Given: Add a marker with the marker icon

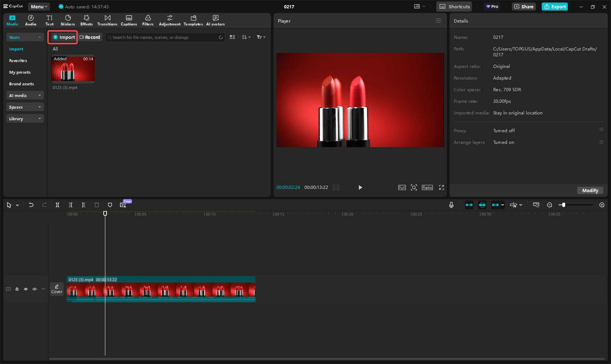Looking at the screenshot, I should [x=110, y=205].
